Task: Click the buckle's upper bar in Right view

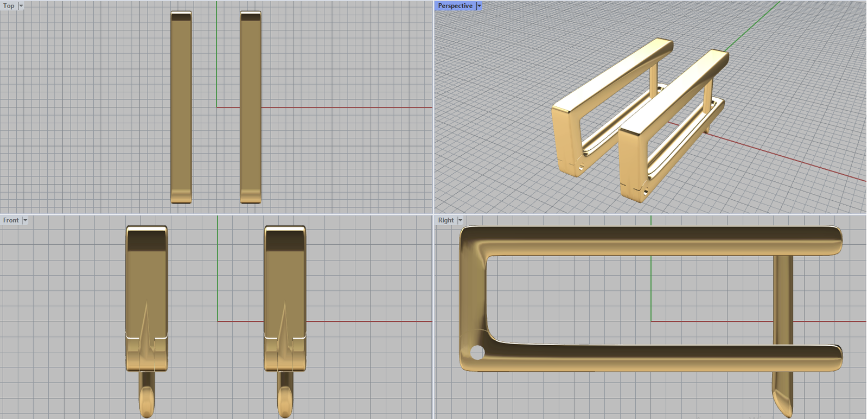Action: click(651, 240)
